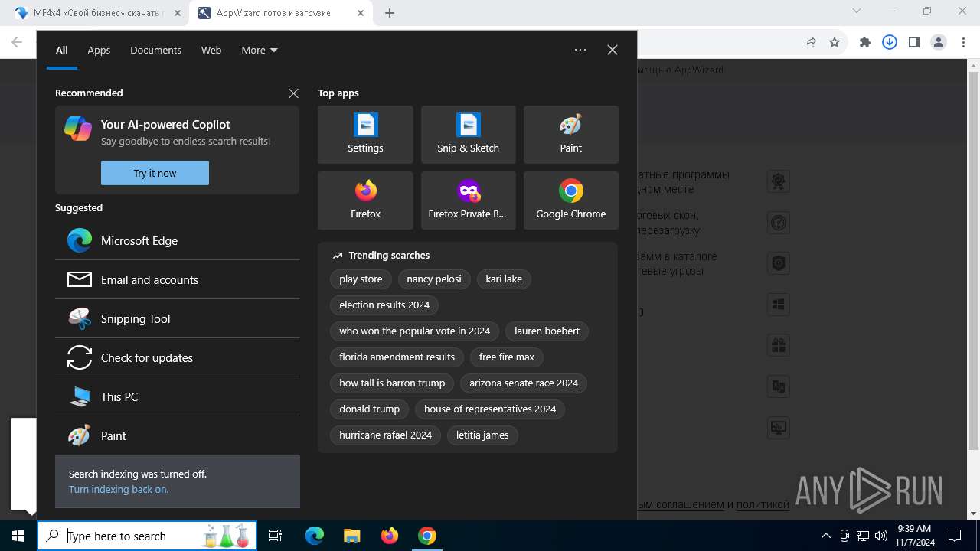Search trending 'letitia james'
This screenshot has width=980, height=551.
coord(482,435)
